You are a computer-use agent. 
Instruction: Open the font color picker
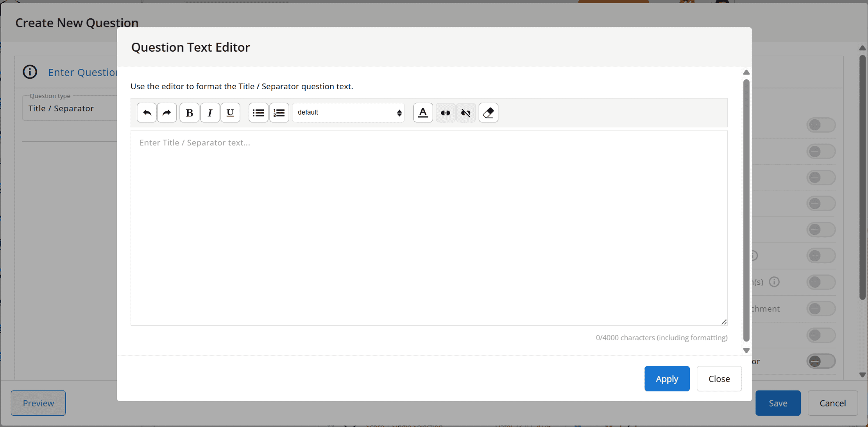423,113
